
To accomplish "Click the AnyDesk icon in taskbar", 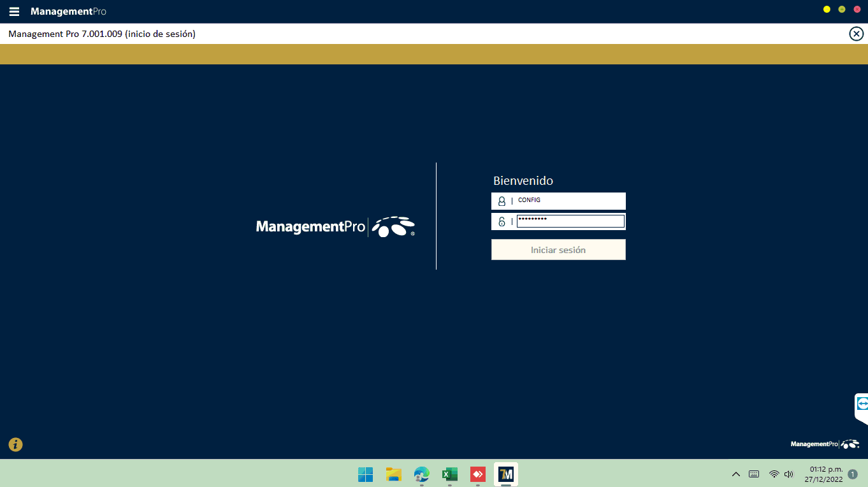I will click(x=477, y=474).
